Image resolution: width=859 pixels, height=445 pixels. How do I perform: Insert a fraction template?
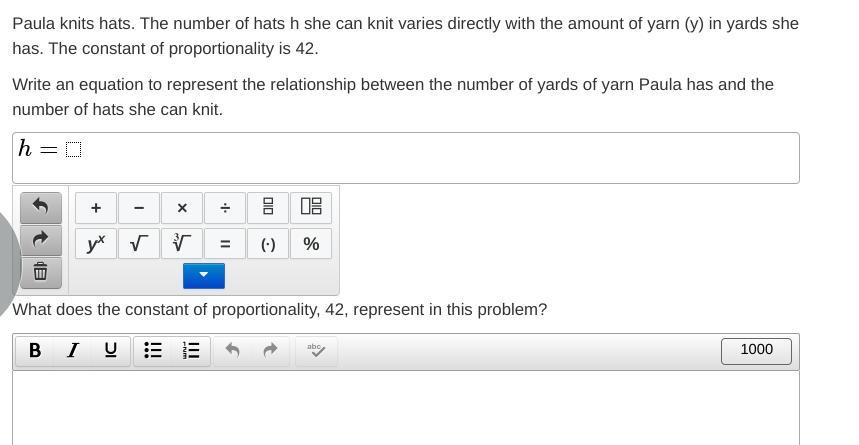pos(268,208)
